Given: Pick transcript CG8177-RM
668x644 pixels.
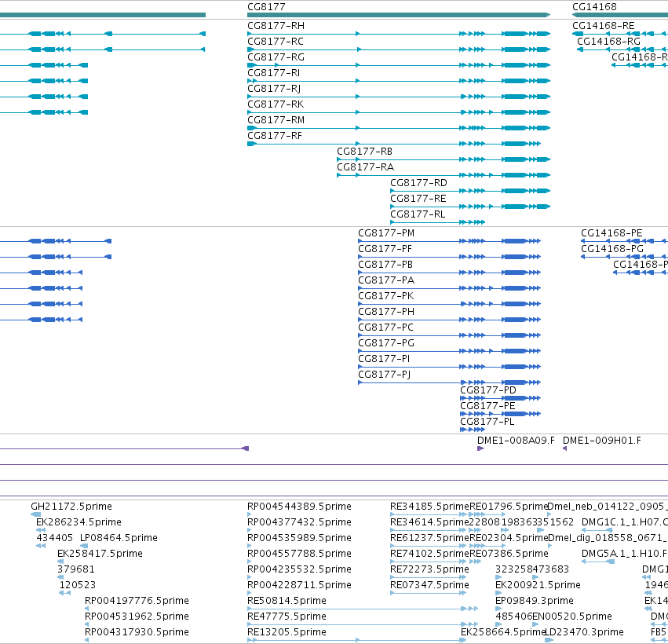Looking at the screenshot, I should (276, 120).
